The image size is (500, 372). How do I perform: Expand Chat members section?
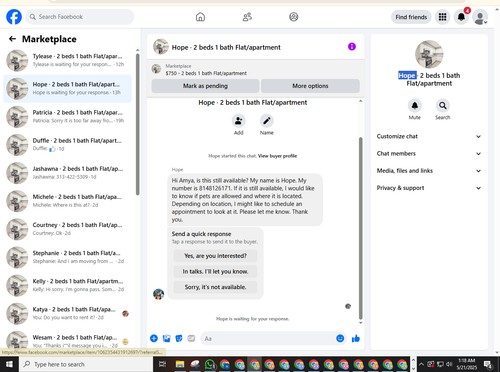pos(429,154)
